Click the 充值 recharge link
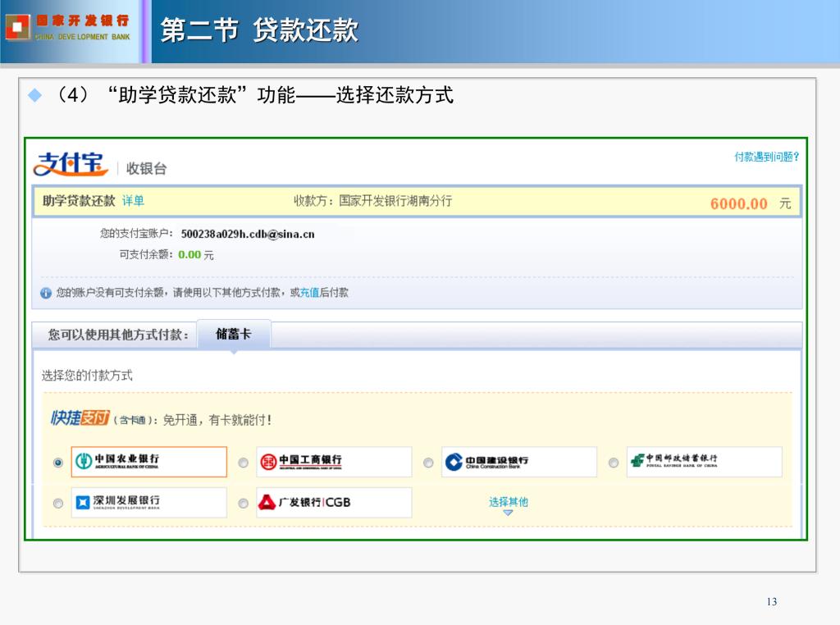This screenshot has width=840, height=625. tap(309, 292)
